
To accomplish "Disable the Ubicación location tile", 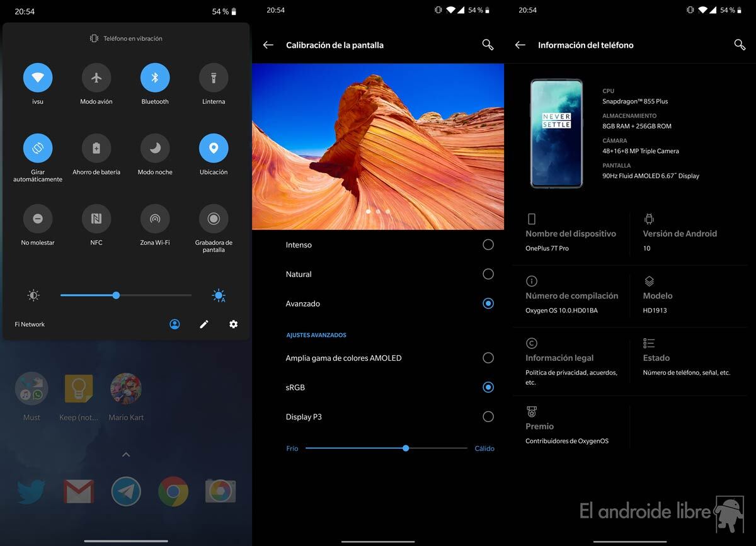I will coord(214,148).
